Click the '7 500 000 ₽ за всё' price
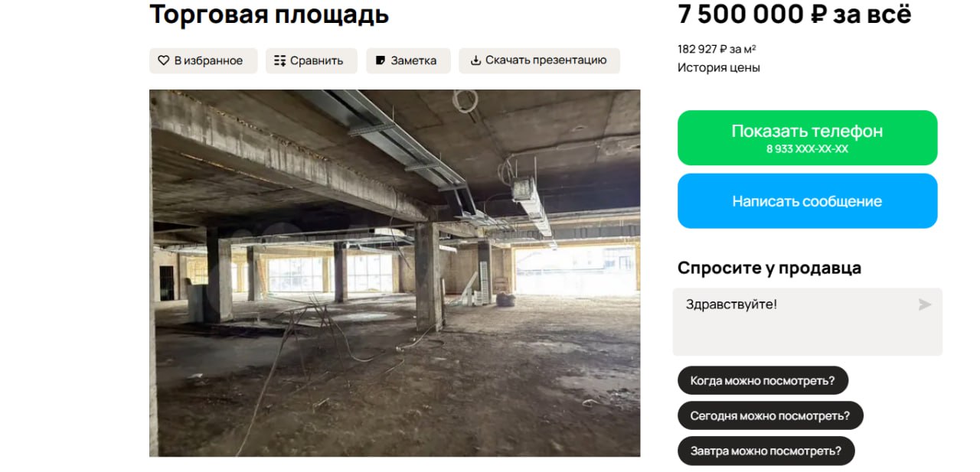The height and width of the screenshot is (472, 980). [795, 14]
